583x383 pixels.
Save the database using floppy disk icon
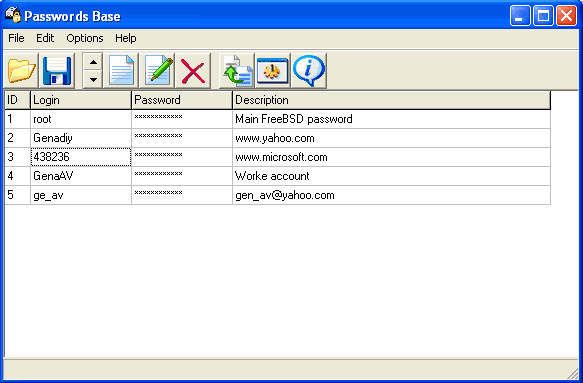[x=57, y=71]
